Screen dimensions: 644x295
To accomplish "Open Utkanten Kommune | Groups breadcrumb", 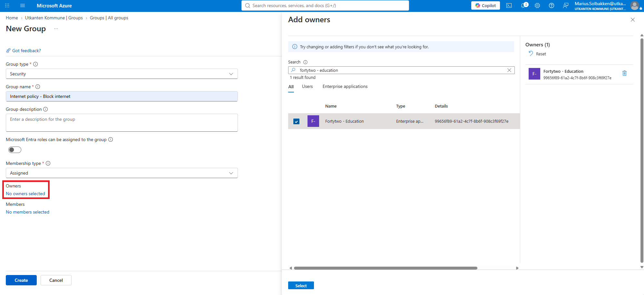I will coord(54,18).
